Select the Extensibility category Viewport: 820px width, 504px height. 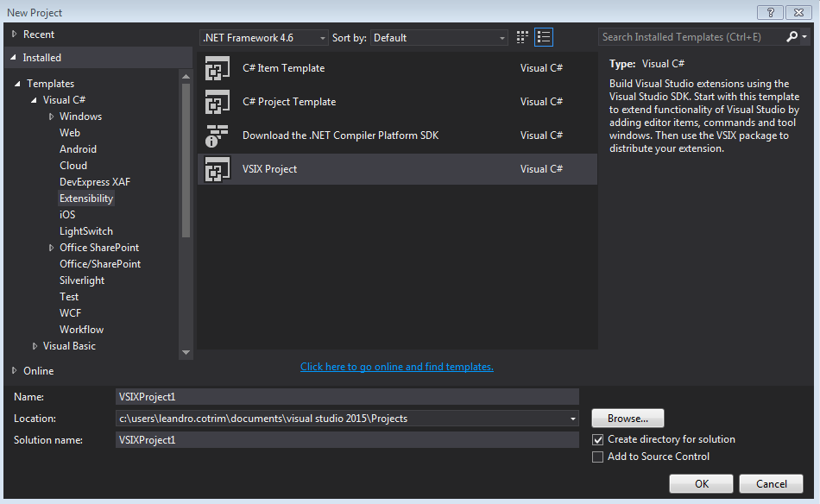(x=86, y=198)
